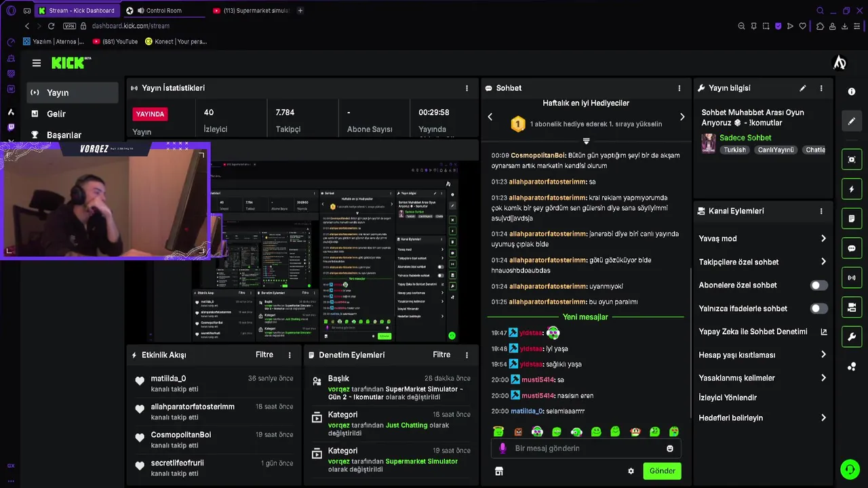Click the Turkish tag chip

(734, 150)
